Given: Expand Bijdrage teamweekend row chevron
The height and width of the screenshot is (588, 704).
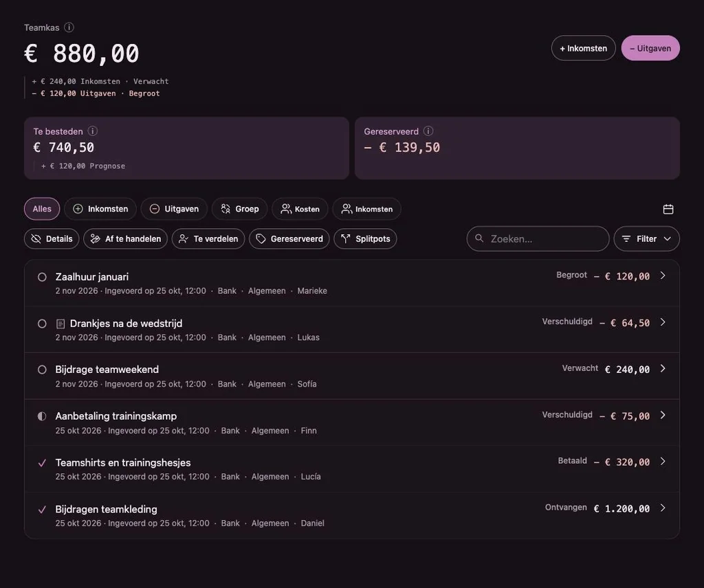Looking at the screenshot, I should pos(663,369).
